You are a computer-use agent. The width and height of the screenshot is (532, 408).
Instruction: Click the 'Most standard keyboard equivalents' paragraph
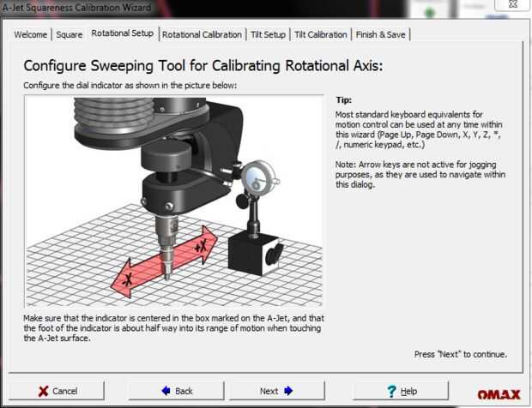point(419,129)
